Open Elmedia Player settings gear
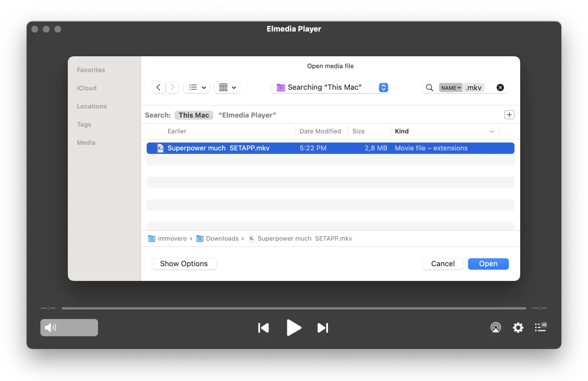Screen dimensions: 588x381 pos(518,327)
